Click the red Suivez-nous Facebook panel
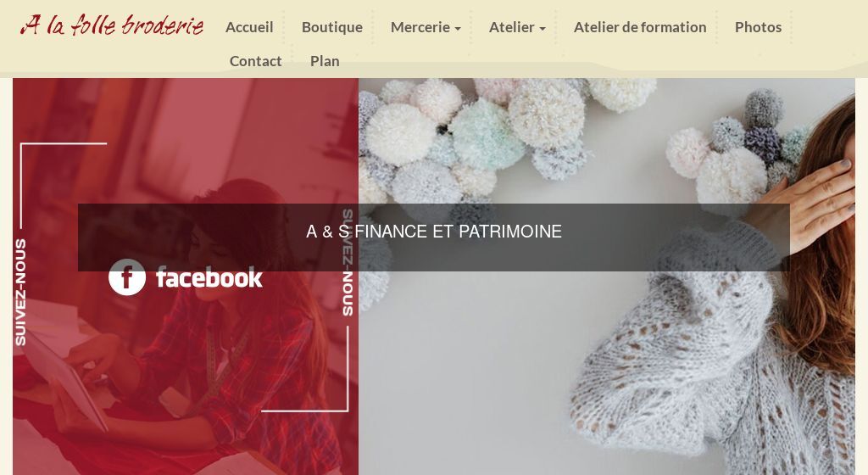868x475 pixels. pyautogui.click(x=186, y=277)
